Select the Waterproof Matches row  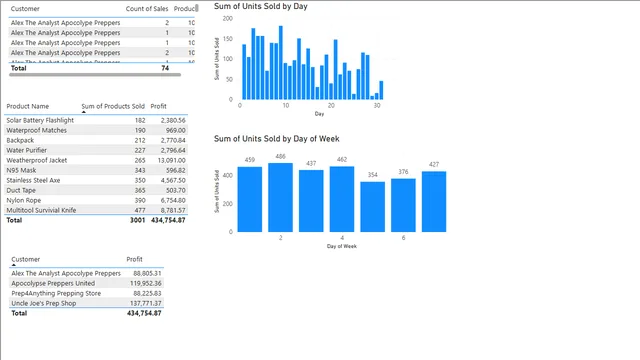(96, 130)
